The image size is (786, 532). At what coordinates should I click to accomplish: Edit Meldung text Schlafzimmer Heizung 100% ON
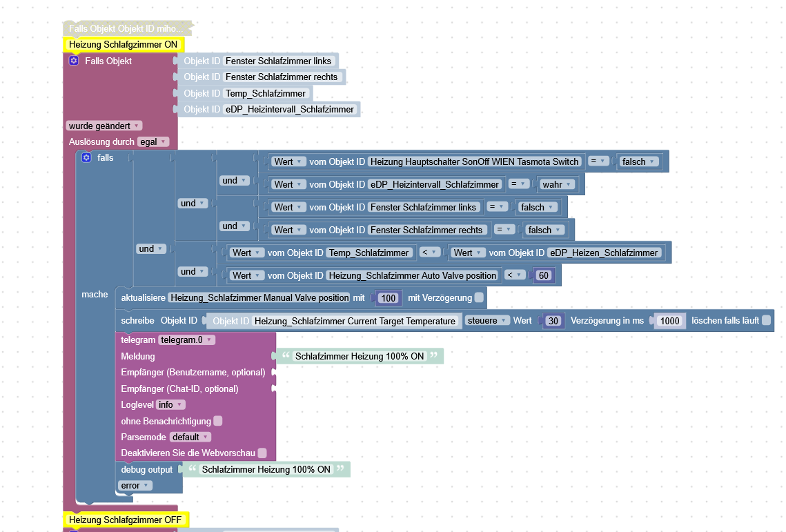[x=360, y=356]
